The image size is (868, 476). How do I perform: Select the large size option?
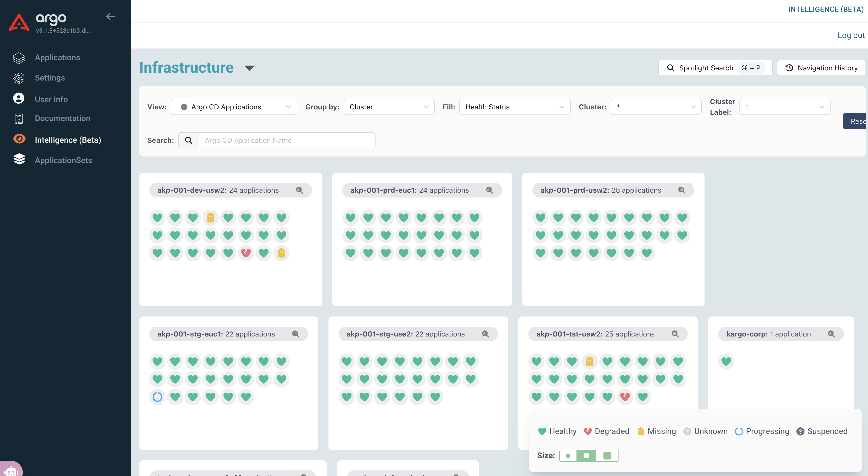click(607, 455)
